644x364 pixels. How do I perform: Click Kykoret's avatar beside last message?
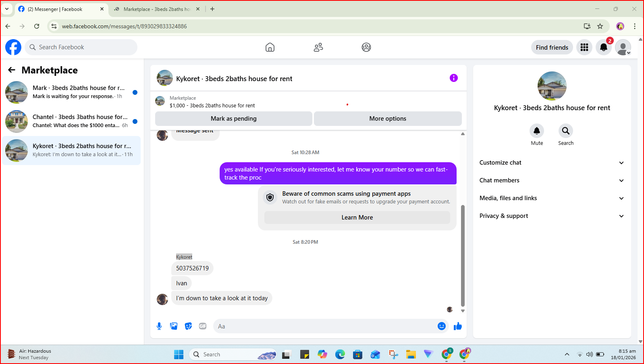click(x=162, y=299)
